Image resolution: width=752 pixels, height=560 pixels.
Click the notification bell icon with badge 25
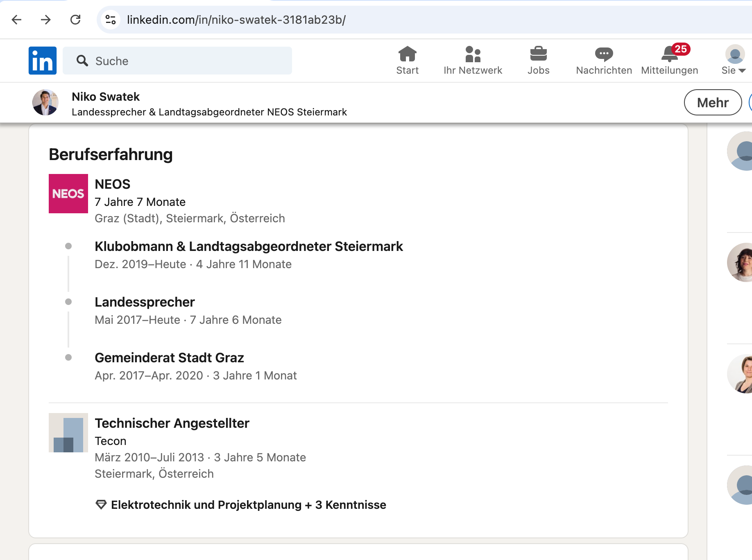670,54
